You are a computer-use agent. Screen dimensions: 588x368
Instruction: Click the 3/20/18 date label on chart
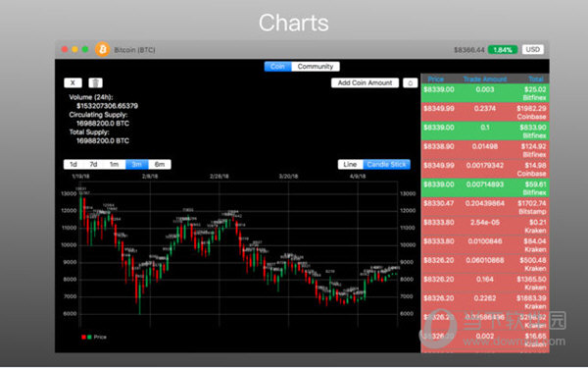(288, 176)
